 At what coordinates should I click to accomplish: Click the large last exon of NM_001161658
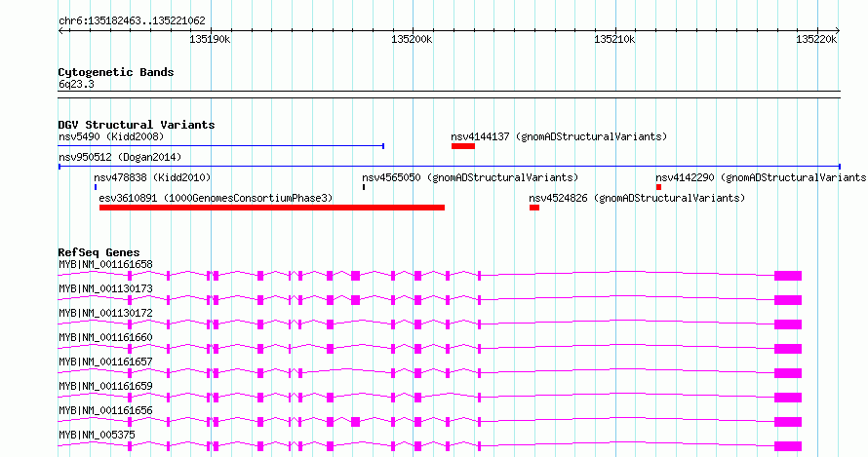(788, 276)
